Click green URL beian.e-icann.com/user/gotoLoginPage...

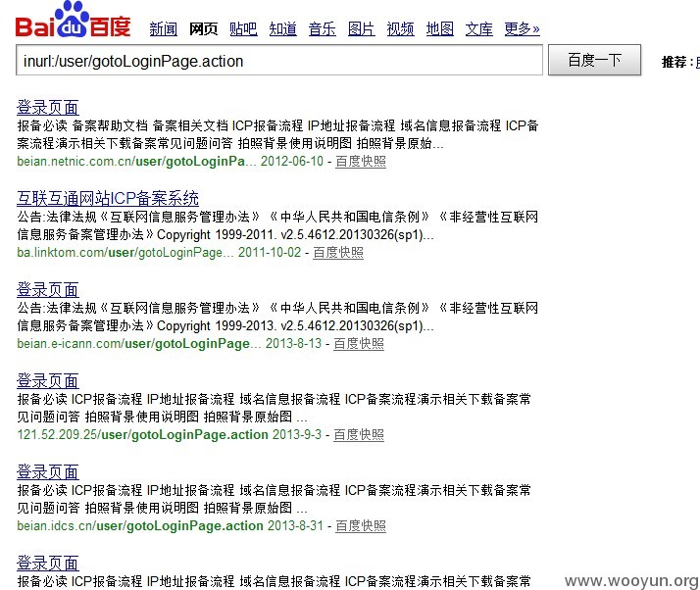pyautogui.click(x=139, y=343)
